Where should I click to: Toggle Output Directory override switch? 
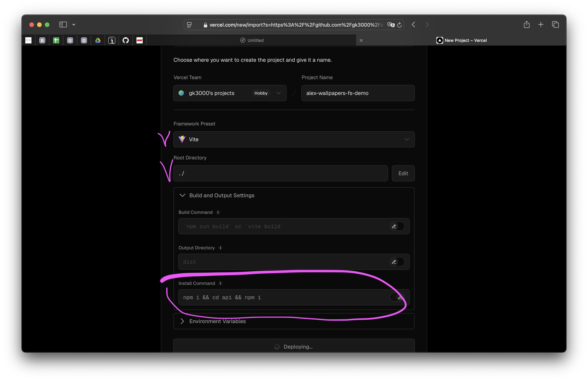coord(397,262)
